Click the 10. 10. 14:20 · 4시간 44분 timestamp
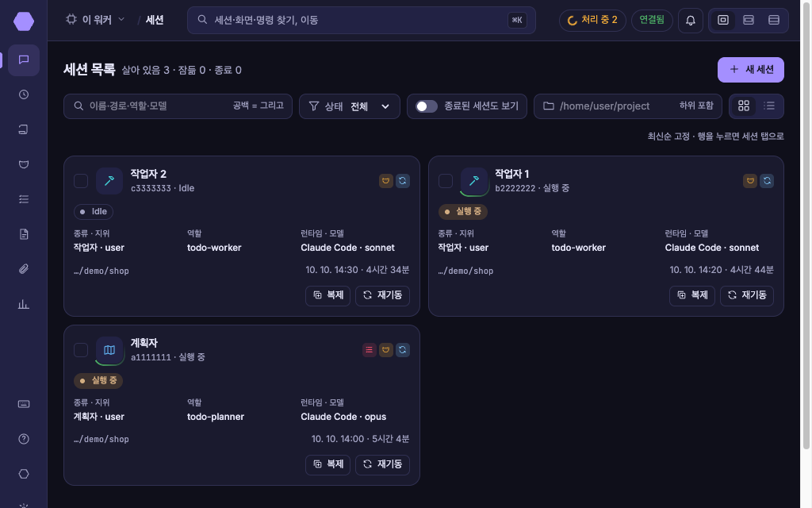Image resolution: width=812 pixels, height=508 pixels. tap(722, 270)
